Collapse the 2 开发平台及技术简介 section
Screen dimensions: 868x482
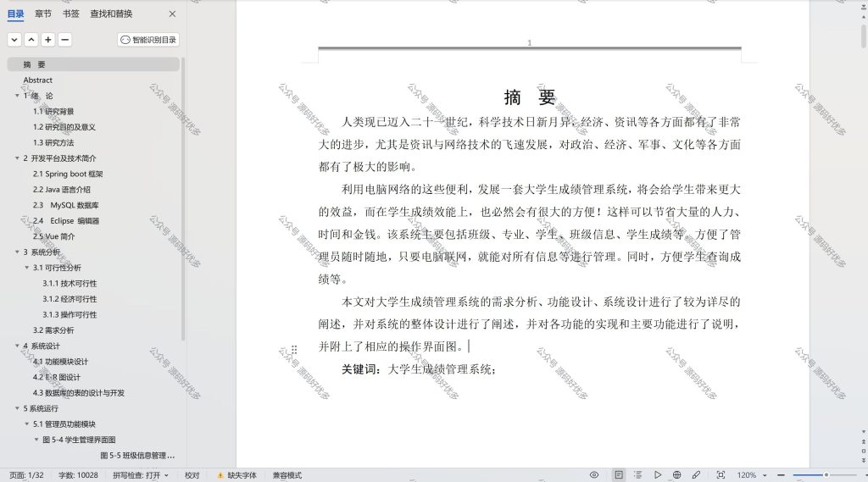coord(17,158)
